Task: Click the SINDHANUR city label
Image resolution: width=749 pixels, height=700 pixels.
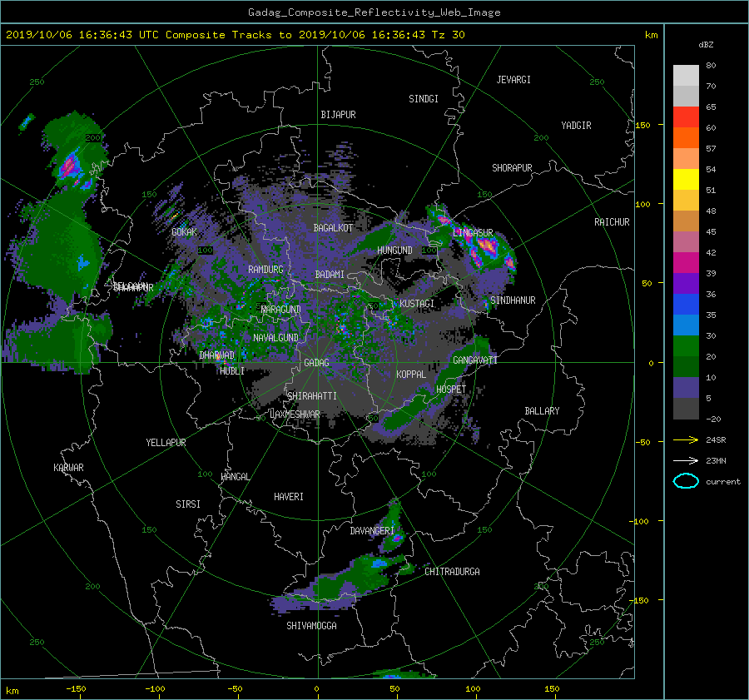Action: tap(513, 300)
